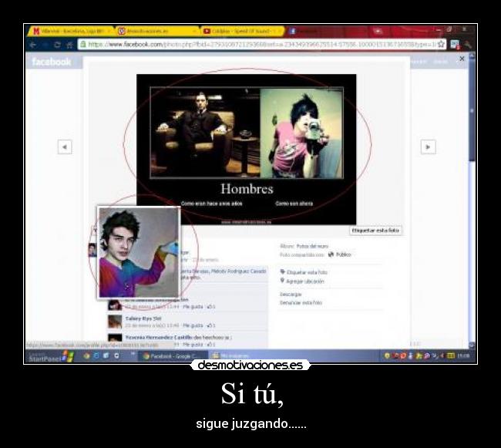The image size is (501, 448).
Task: Click the small poster avatar beside popup
Action: (x=92, y=250)
